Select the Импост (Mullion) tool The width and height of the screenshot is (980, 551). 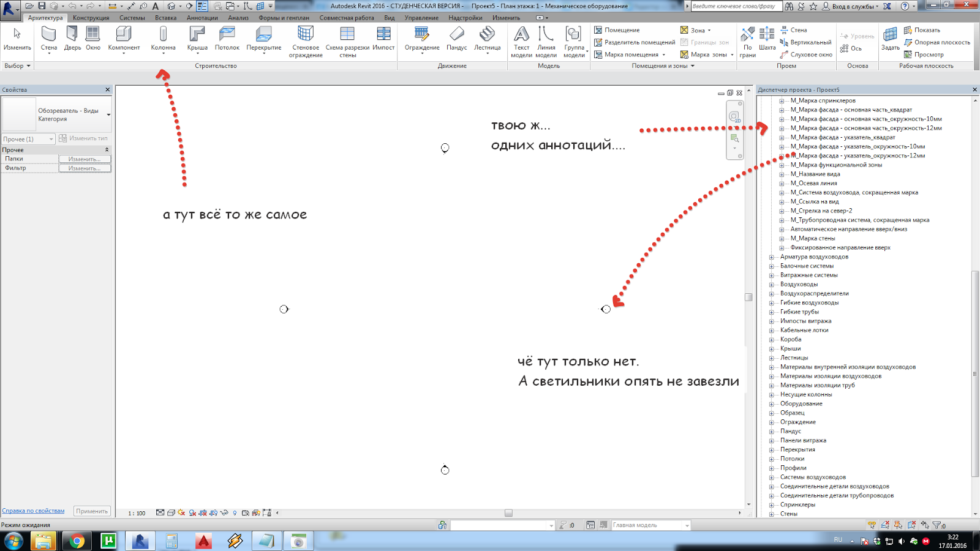tap(383, 39)
